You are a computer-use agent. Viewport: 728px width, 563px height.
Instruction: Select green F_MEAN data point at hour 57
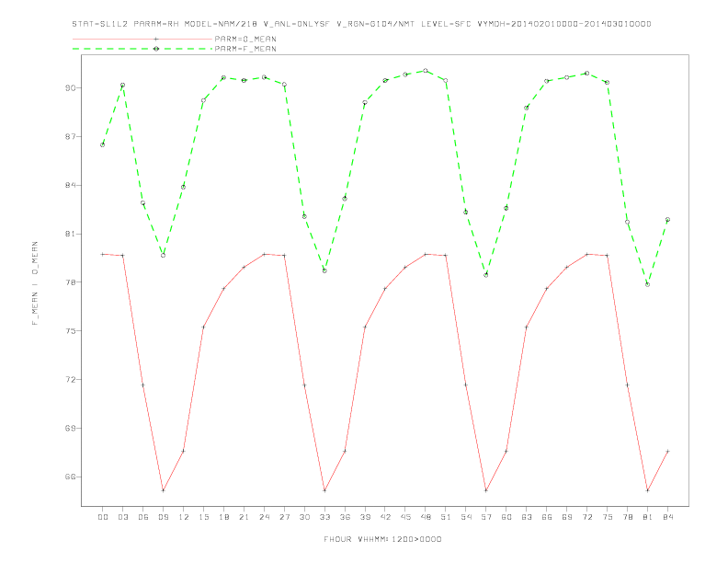click(x=486, y=275)
